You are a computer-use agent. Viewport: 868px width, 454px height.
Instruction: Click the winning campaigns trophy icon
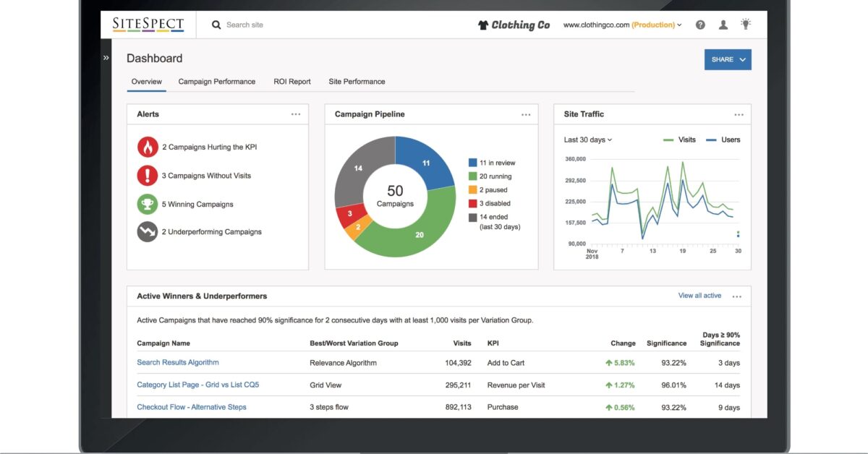(147, 204)
